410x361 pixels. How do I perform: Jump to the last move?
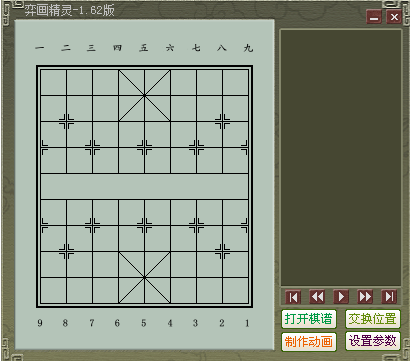[389, 296]
